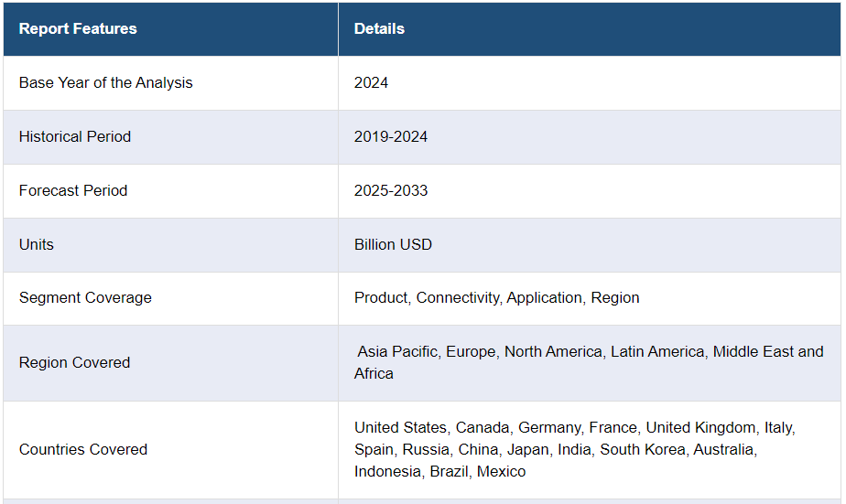This screenshot has width=846, height=504.
Task: Click the Details column header
Action: coord(379,28)
